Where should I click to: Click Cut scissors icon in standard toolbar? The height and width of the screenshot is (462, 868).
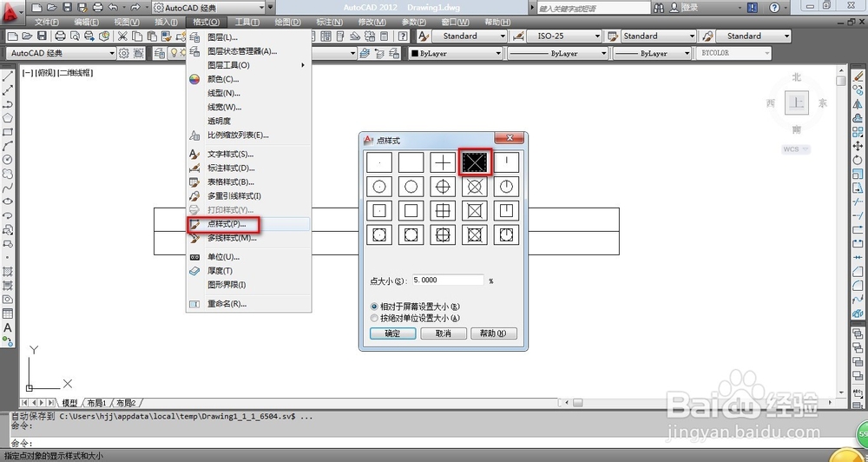point(122,36)
